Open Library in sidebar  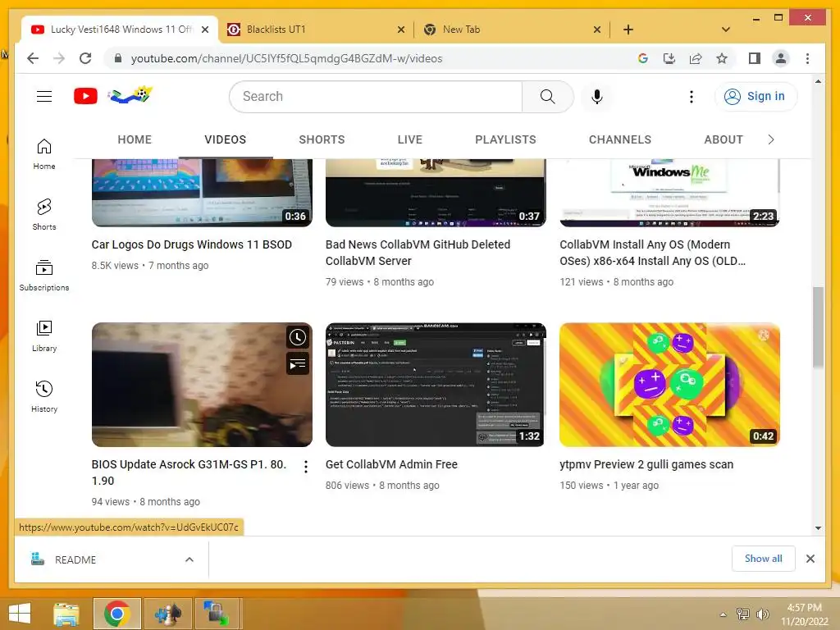44,336
